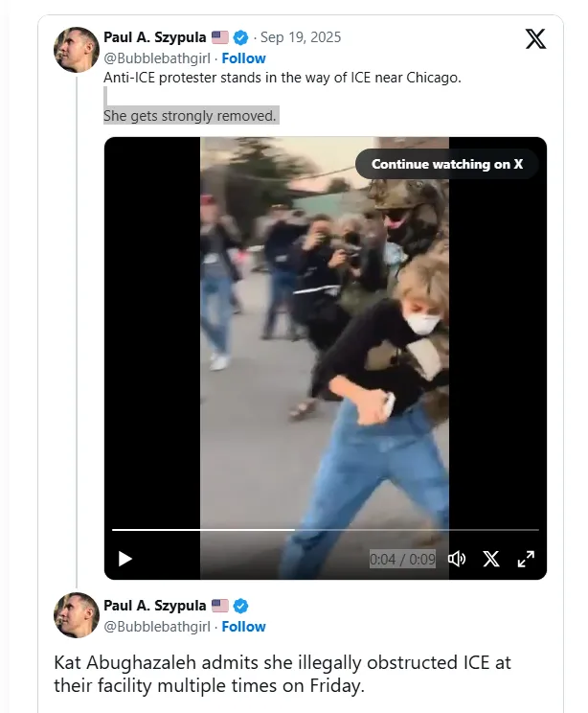The image size is (588, 713).
Task: Play the embedded video
Action: [125, 559]
